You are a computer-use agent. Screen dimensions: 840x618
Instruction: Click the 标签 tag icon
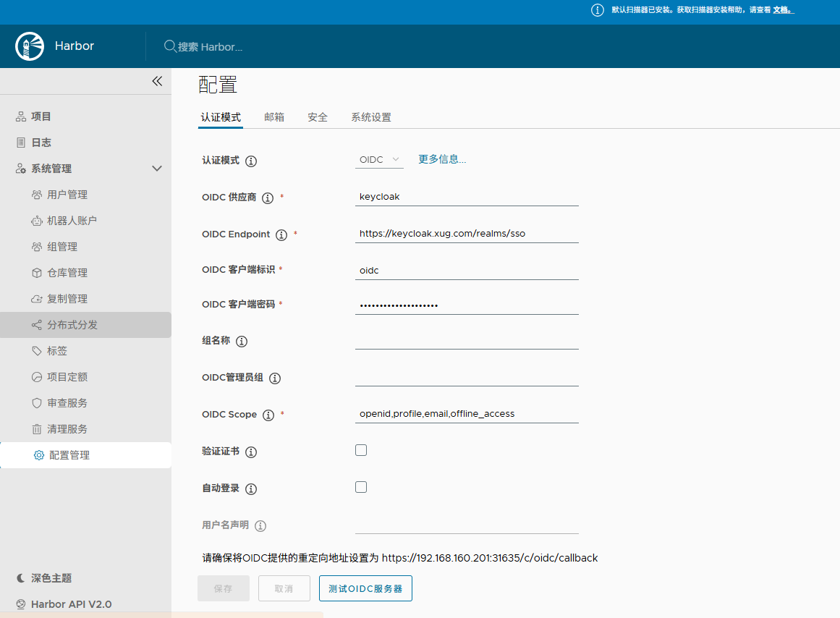coord(36,351)
